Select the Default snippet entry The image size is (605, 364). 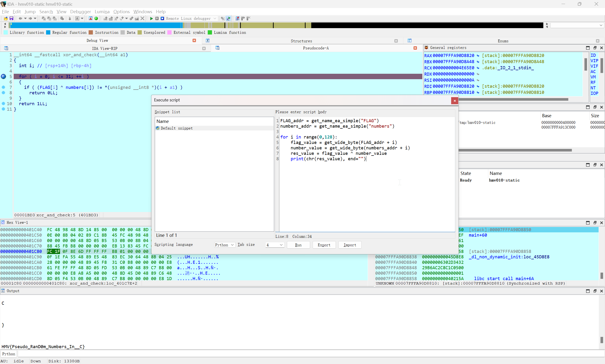tap(214, 128)
